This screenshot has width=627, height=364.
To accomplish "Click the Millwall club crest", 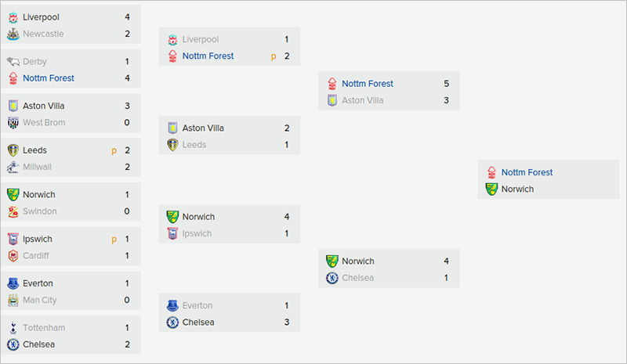I will coord(13,167).
